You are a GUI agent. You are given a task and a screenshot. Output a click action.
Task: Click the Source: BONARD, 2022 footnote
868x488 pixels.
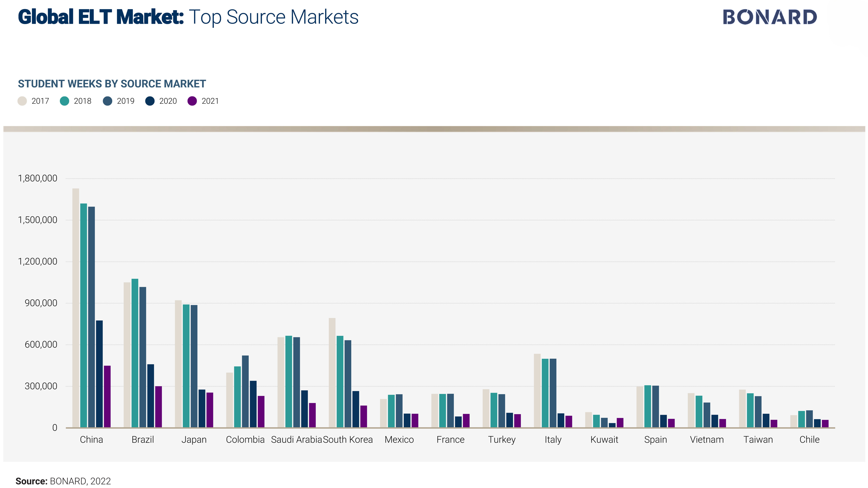pos(63,481)
